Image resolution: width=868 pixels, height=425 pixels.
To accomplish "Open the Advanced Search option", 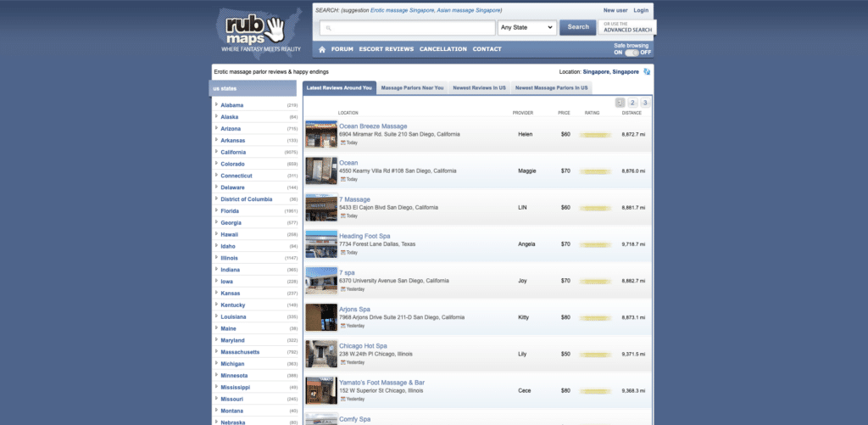I will coord(627,27).
